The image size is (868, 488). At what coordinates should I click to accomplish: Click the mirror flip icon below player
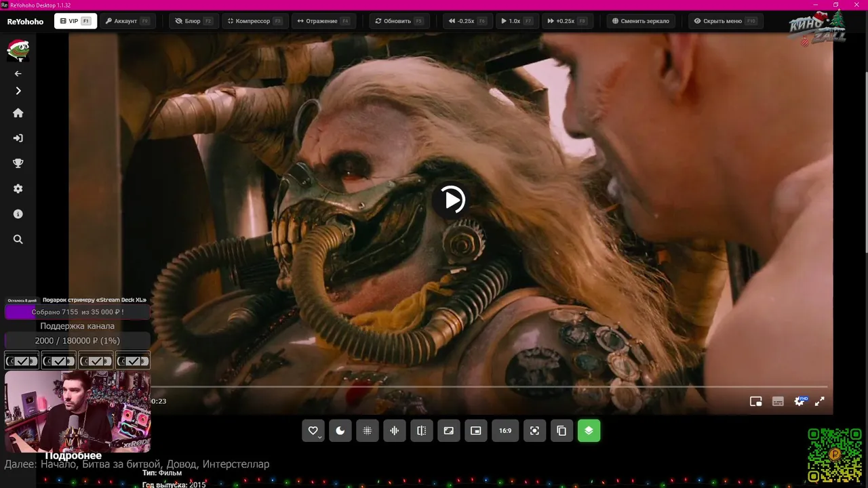pyautogui.click(x=422, y=430)
